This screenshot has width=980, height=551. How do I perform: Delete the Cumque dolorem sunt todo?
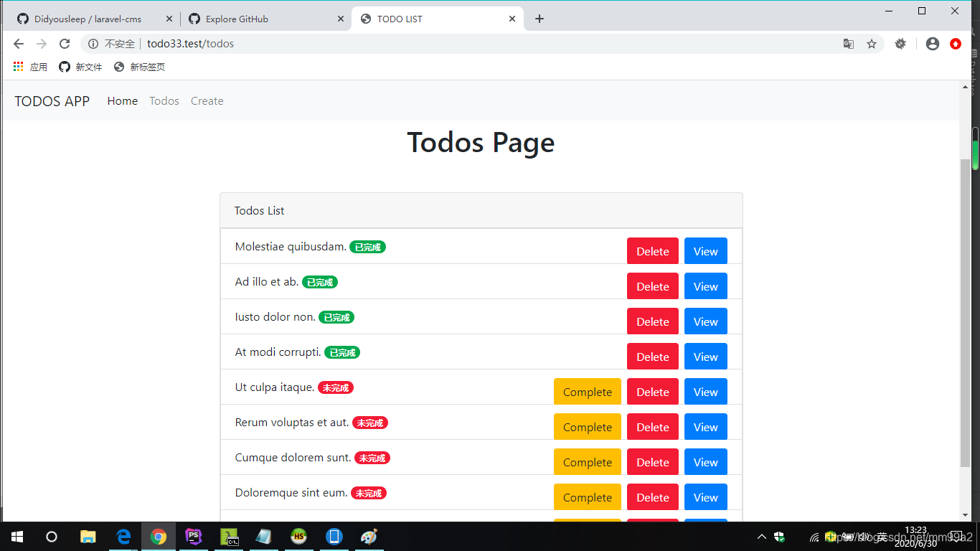pyautogui.click(x=653, y=462)
